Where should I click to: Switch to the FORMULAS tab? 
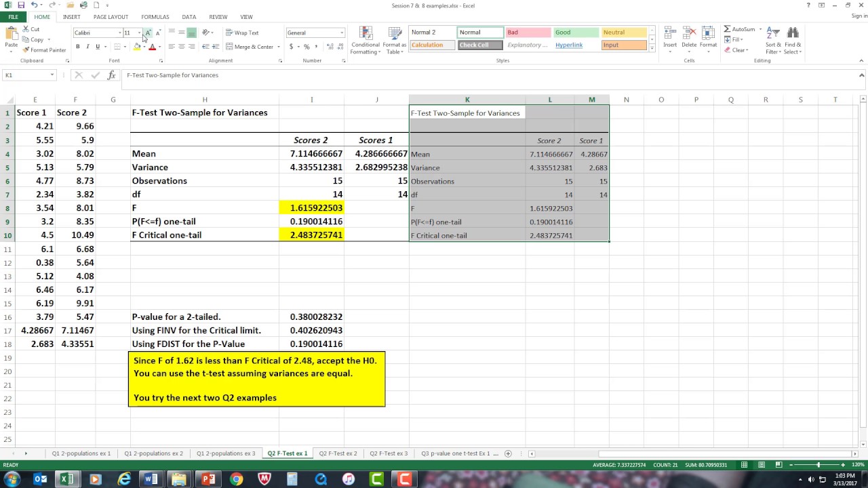click(155, 17)
